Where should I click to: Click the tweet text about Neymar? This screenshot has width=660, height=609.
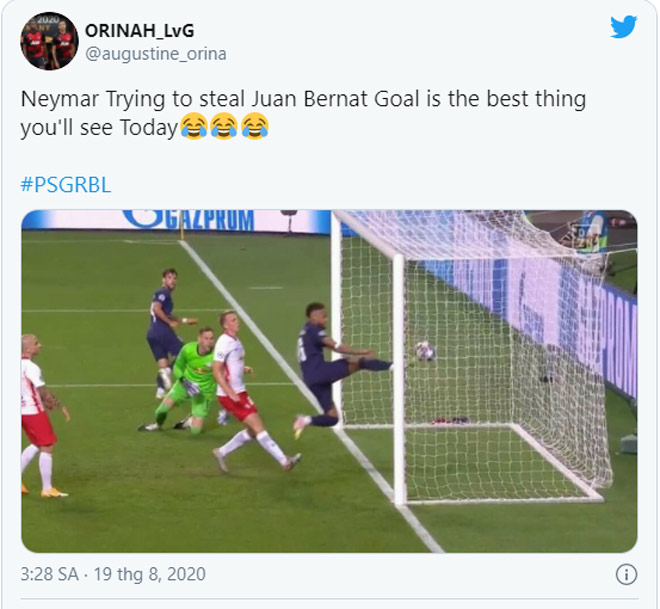[303, 113]
